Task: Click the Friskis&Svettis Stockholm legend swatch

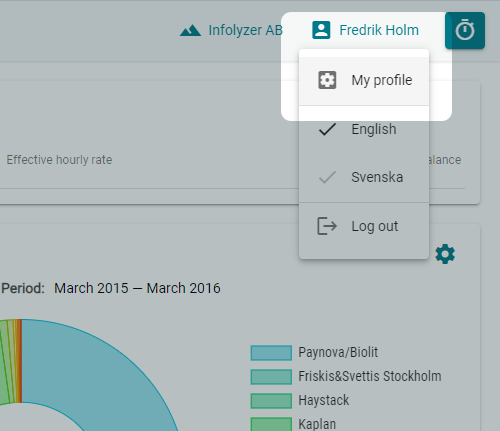Action: click(x=271, y=377)
